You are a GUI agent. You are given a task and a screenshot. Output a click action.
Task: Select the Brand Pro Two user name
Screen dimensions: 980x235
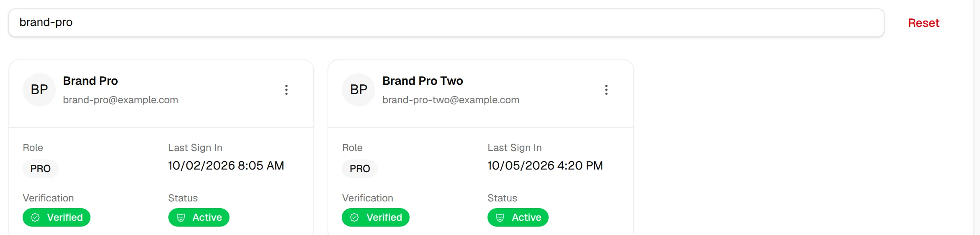point(423,81)
